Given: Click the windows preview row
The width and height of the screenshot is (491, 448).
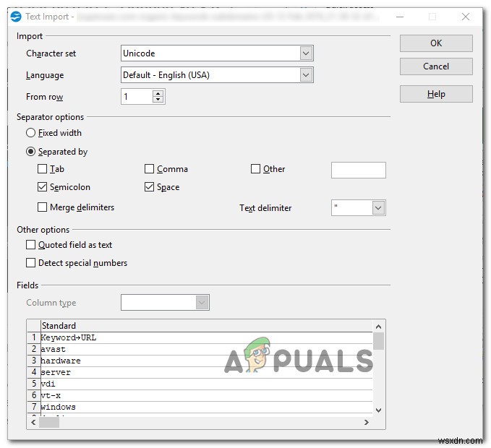Looking at the screenshot, I should pyautogui.click(x=200, y=408).
